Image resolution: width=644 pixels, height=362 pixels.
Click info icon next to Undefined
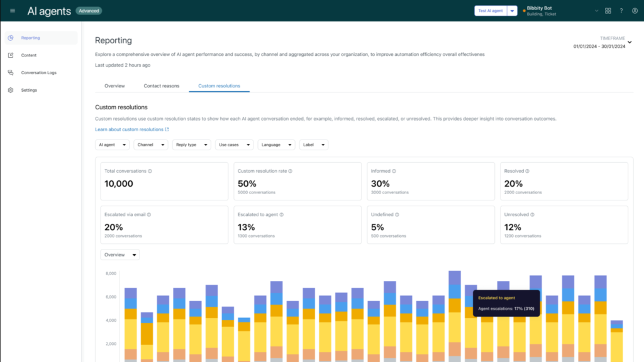tap(397, 215)
